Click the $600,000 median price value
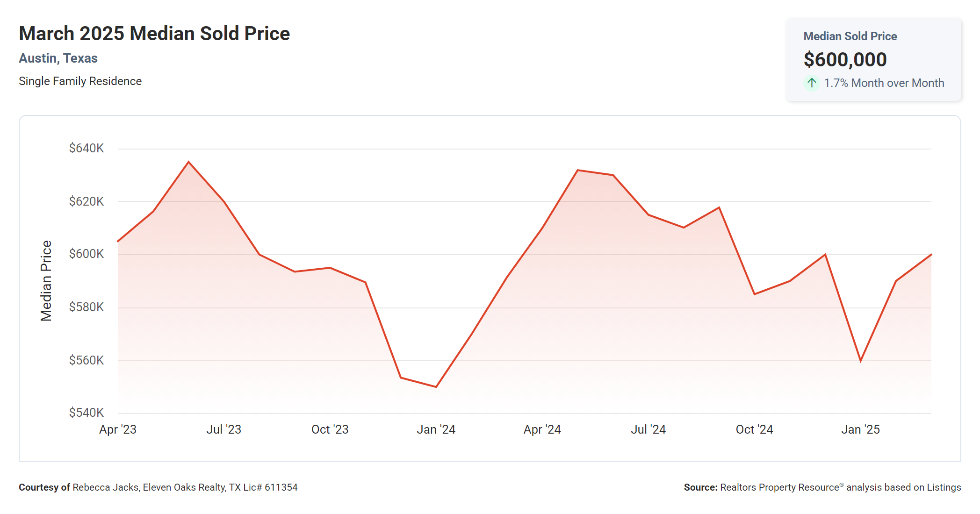Image resolution: width=980 pixels, height=514 pixels. pyautogui.click(x=845, y=60)
